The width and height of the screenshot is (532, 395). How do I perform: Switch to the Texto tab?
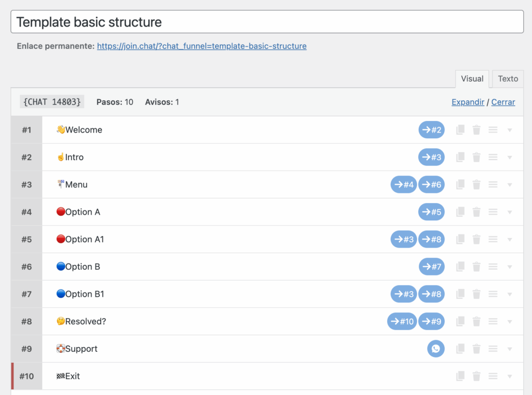tap(508, 79)
